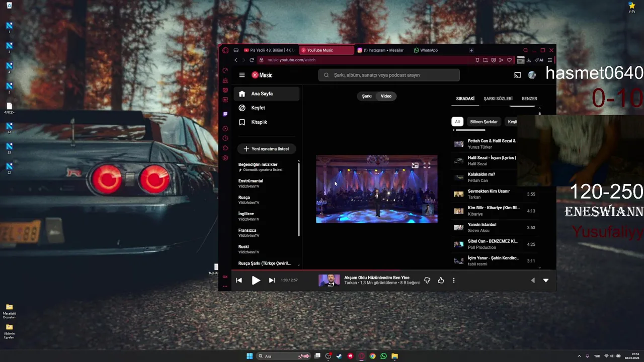The image size is (644, 362).
Task: Dislike the current song
Action: 427,281
